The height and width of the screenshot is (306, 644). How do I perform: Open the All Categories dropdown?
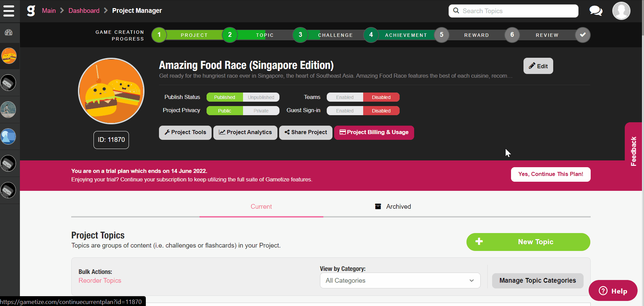tap(400, 280)
